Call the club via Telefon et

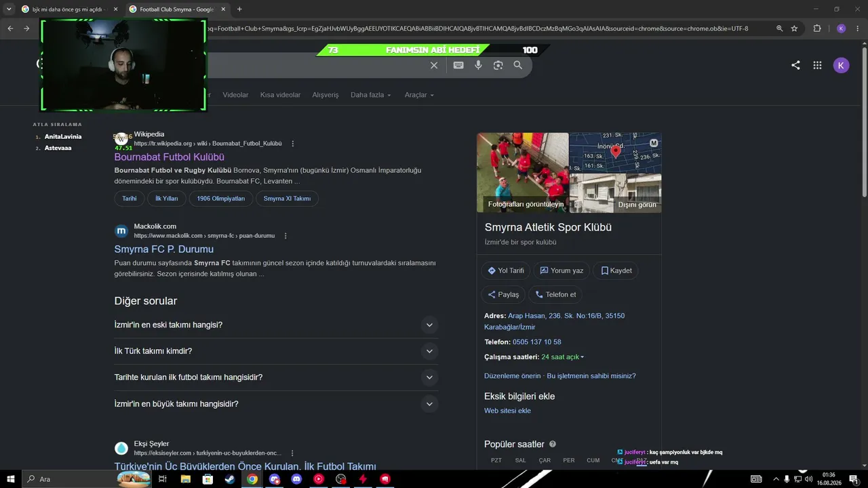pyautogui.click(x=555, y=295)
